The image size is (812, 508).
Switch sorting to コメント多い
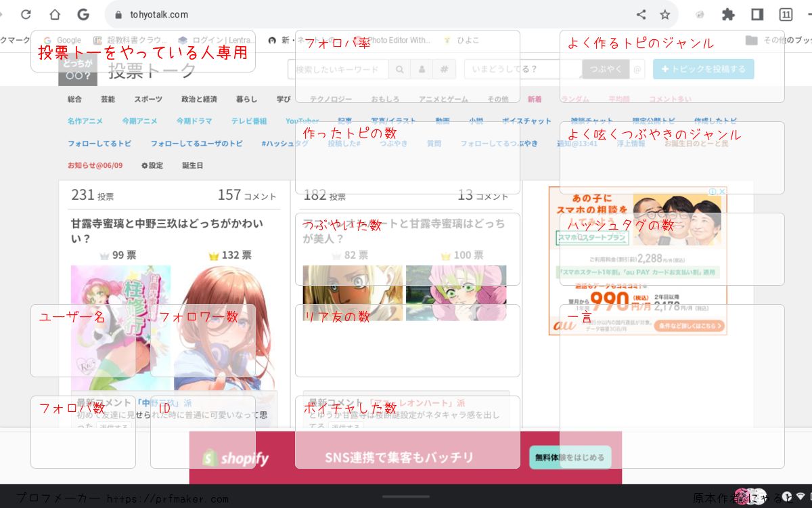(x=670, y=99)
